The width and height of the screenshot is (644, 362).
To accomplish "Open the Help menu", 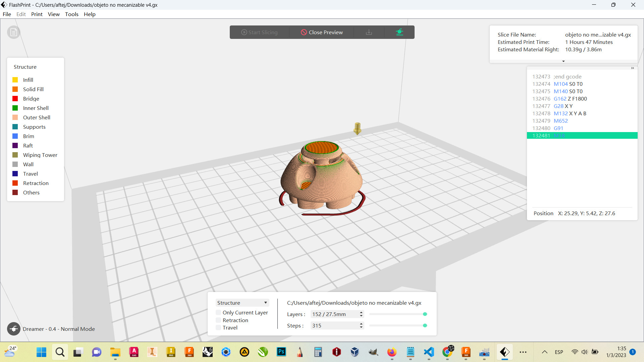I will point(90,14).
